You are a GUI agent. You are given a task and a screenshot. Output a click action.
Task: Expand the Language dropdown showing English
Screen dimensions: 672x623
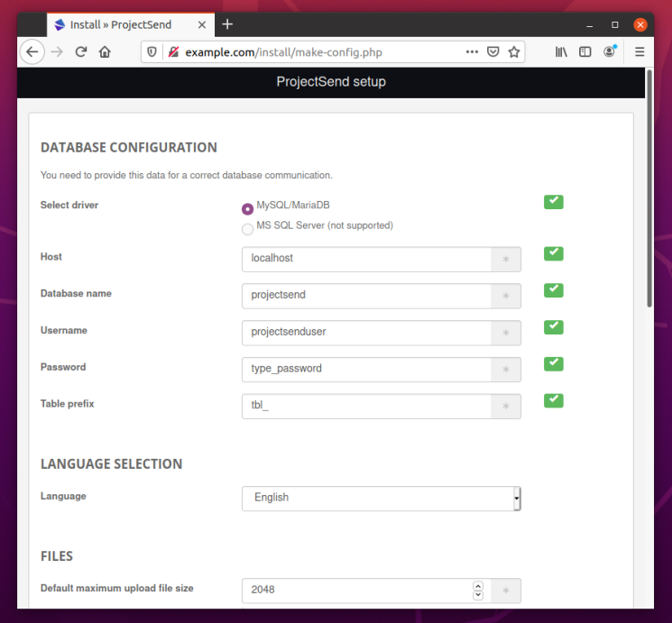381,498
